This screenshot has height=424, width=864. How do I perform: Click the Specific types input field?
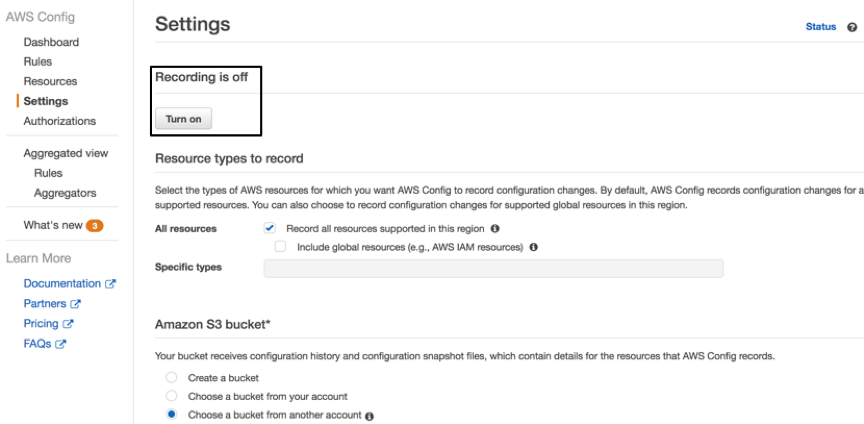click(x=493, y=268)
